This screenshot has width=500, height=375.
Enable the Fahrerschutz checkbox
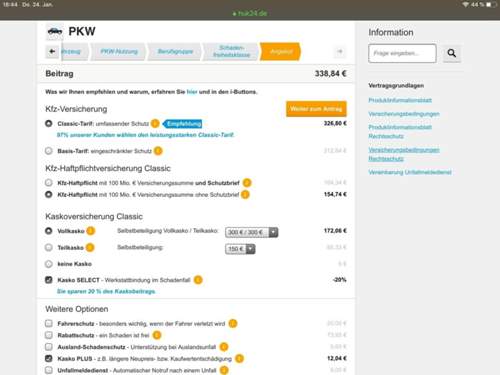(49, 323)
